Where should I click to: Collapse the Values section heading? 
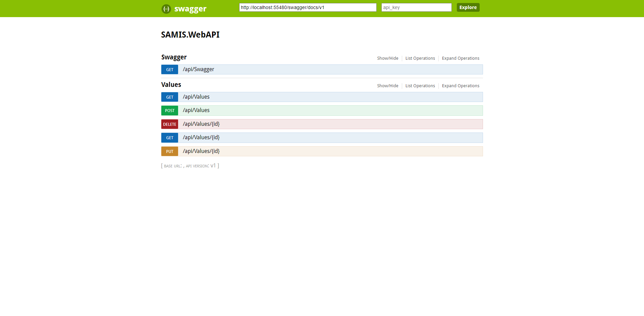(x=171, y=85)
